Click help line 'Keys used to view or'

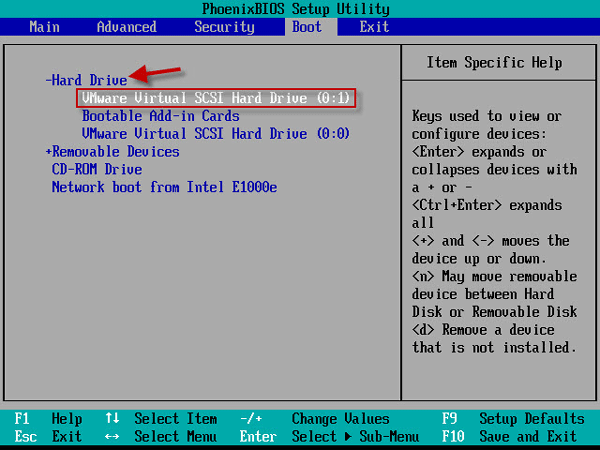point(487,116)
